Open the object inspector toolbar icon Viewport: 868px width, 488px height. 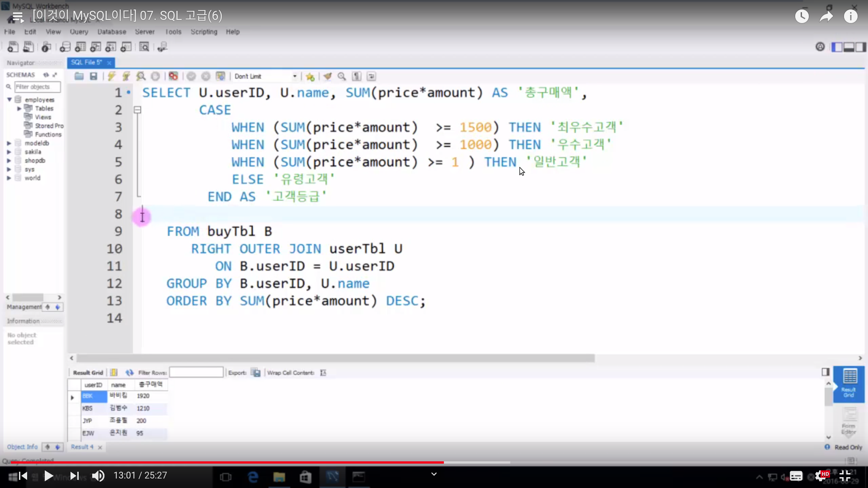click(x=46, y=47)
